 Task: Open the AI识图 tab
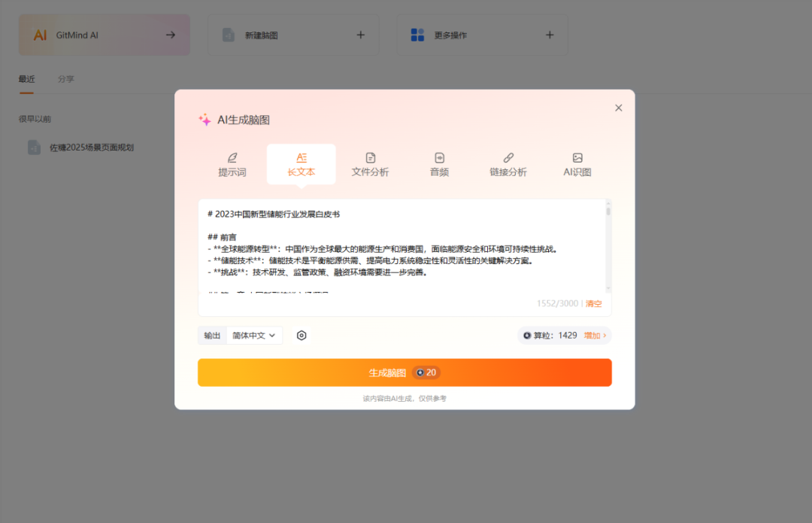click(x=577, y=164)
